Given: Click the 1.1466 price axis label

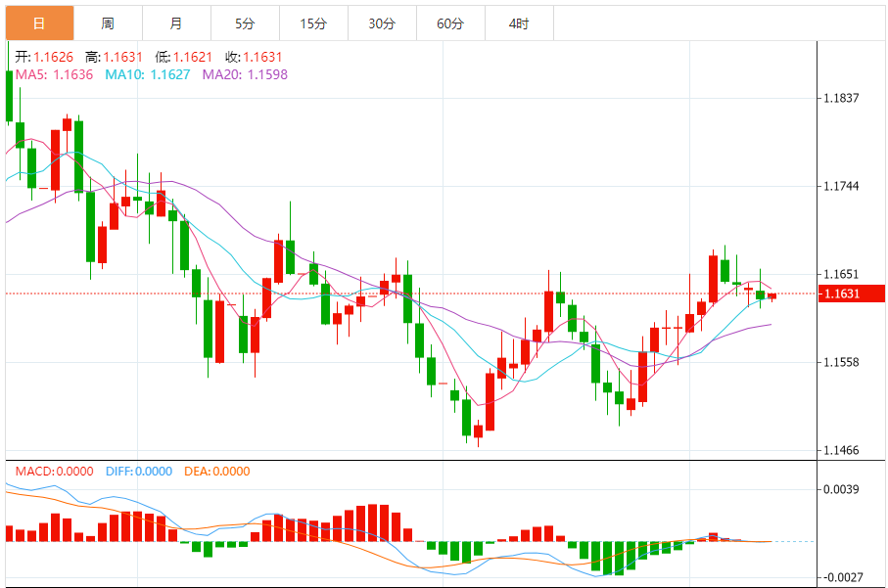Looking at the screenshot, I should click(842, 451).
